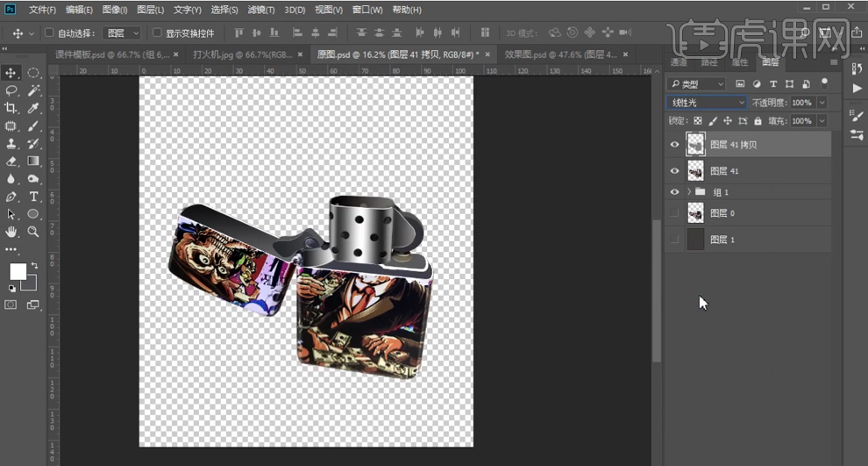This screenshot has height=466, width=868.
Task: Show layer 图层 0 visibility box
Action: click(x=674, y=212)
